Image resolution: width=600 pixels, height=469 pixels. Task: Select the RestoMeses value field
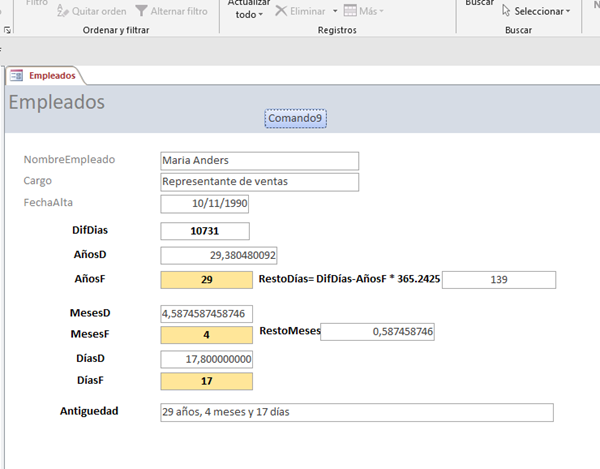tap(378, 332)
